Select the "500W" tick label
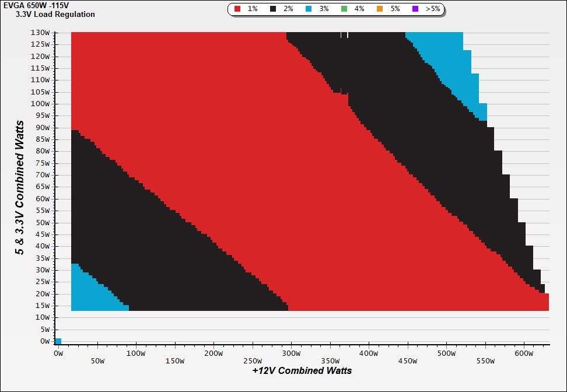567x392 pixels. (447, 353)
